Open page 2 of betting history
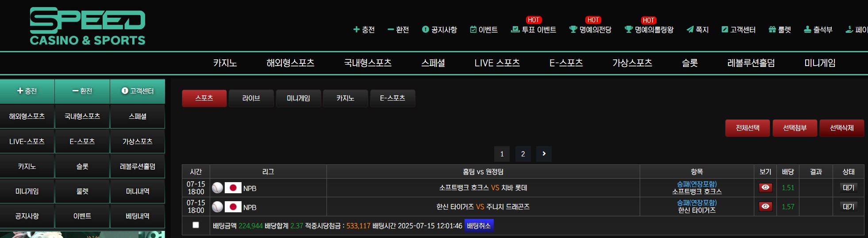 click(523, 154)
